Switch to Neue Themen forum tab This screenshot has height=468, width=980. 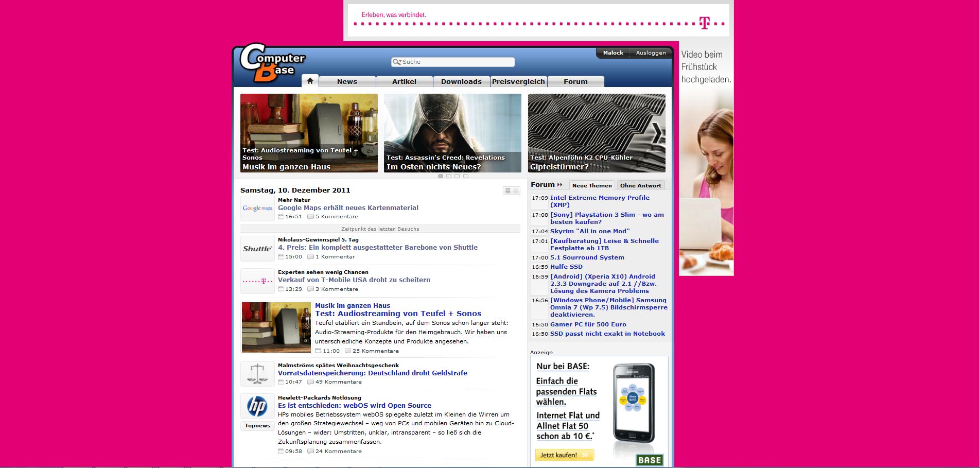(x=592, y=185)
